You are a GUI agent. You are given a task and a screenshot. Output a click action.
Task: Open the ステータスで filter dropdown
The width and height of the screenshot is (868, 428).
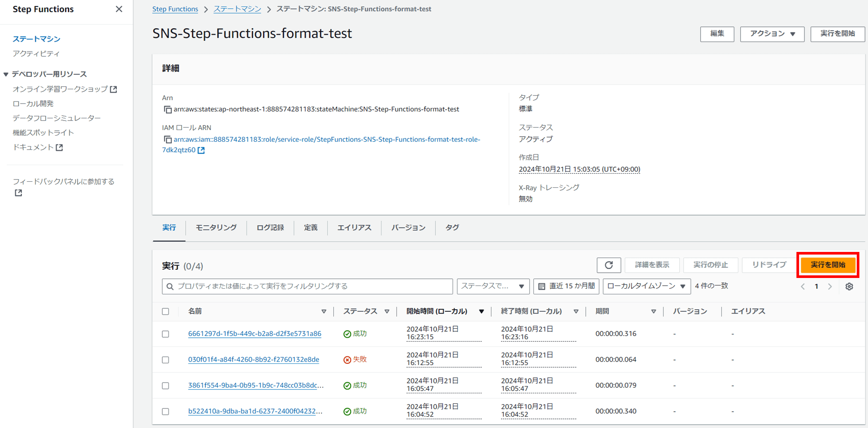pyautogui.click(x=493, y=286)
